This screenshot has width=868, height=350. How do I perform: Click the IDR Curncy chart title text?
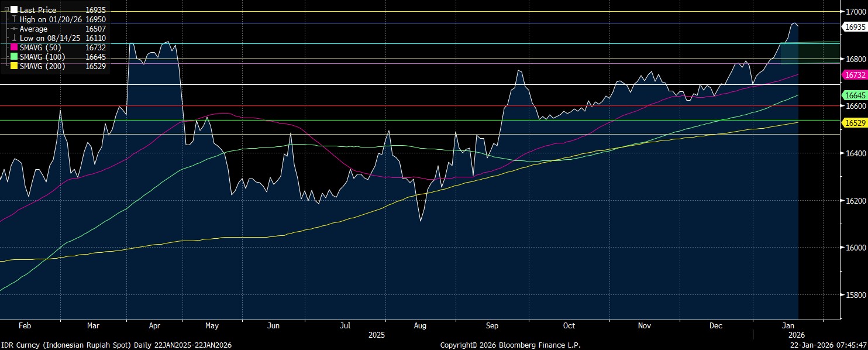pos(116,345)
